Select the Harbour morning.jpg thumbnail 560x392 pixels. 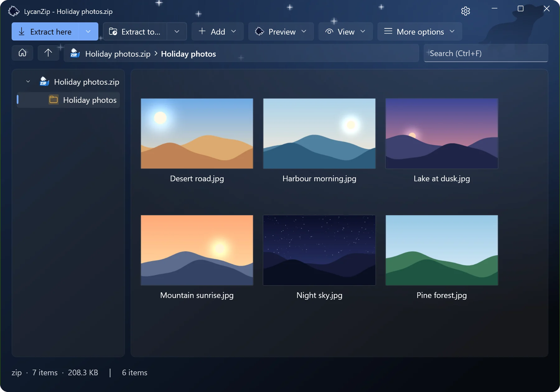point(319,133)
